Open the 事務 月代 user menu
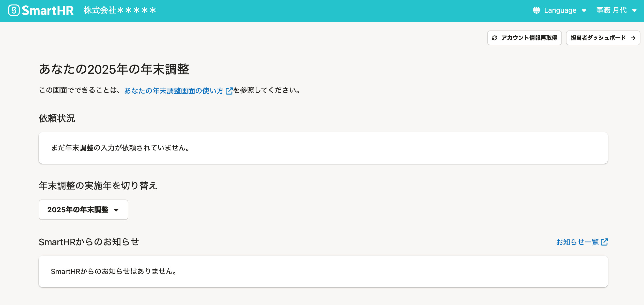 pyautogui.click(x=611, y=10)
